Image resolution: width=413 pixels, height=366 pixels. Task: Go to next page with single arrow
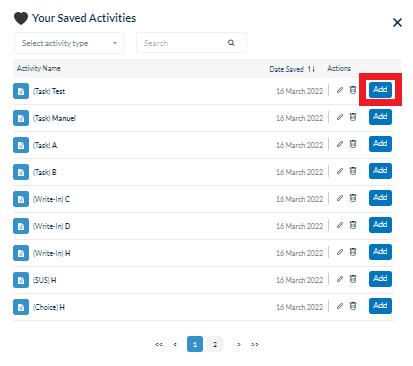click(x=239, y=344)
